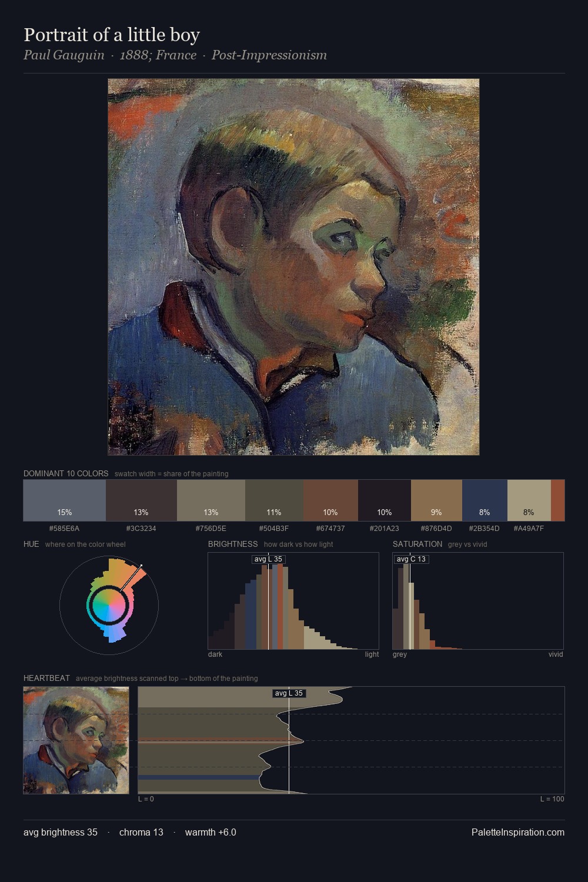Click the heartbeat brightness profile chart
The width and height of the screenshot is (588, 882).
351,740
